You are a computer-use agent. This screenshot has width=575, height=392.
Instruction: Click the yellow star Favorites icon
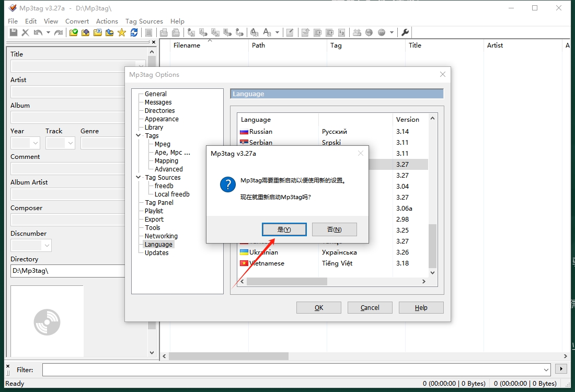click(x=122, y=32)
